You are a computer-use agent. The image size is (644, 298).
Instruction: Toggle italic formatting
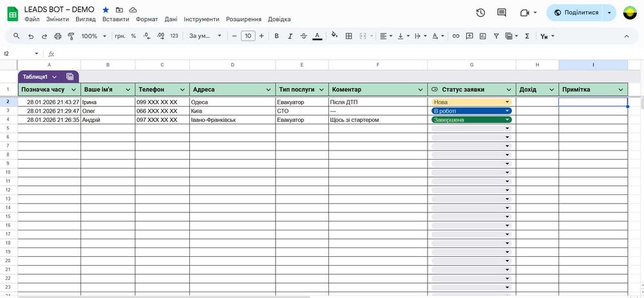(290, 36)
